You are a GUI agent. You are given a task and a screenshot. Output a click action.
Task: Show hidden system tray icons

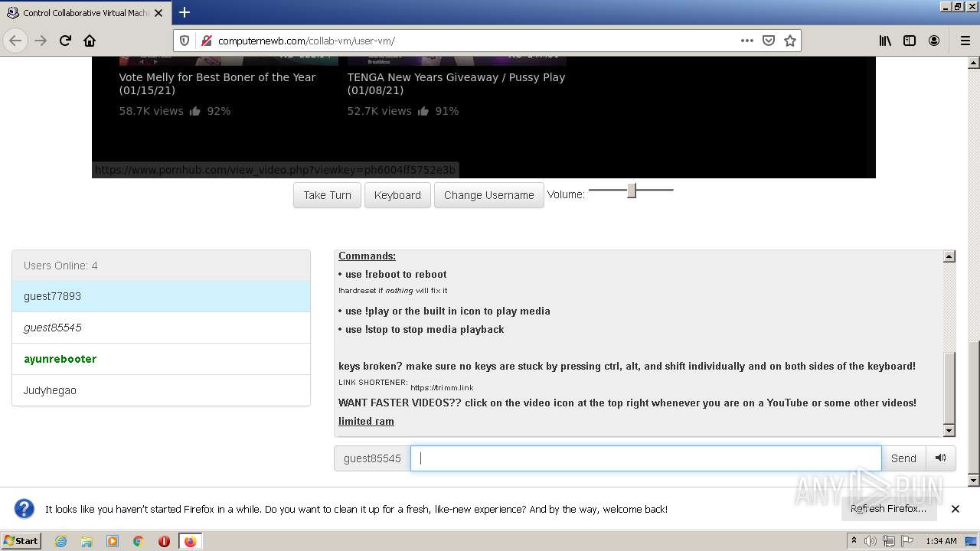(854, 541)
